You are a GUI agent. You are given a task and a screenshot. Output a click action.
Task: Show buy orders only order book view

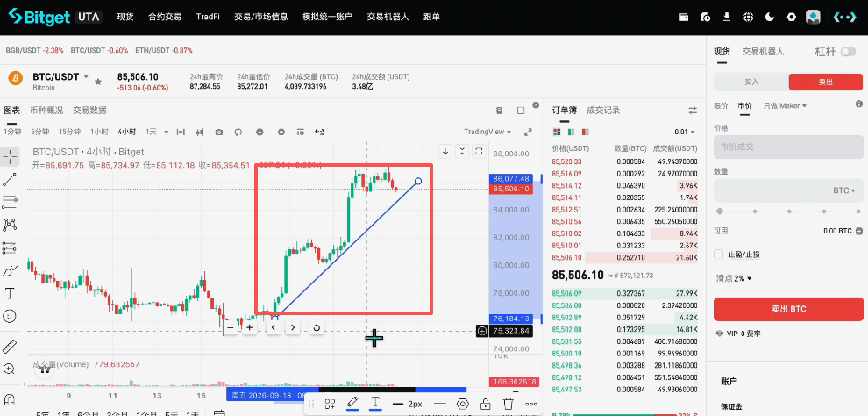(x=572, y=132)
